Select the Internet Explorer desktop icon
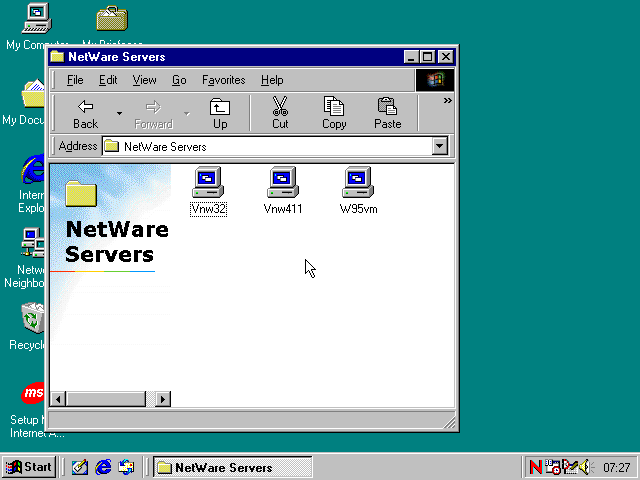The height and width of the screenshot is (480, 640). click(33, 169)
